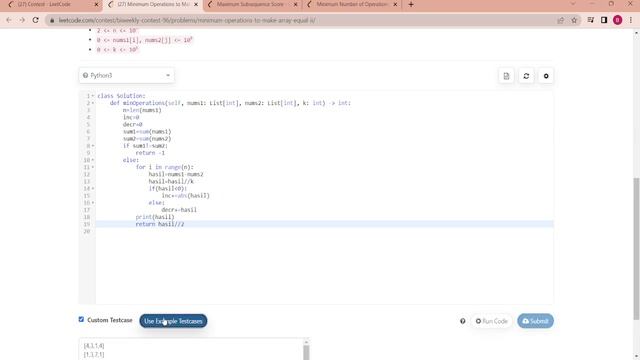
Task: Click the site lock icon in address bar
Action: click(52, 20)
